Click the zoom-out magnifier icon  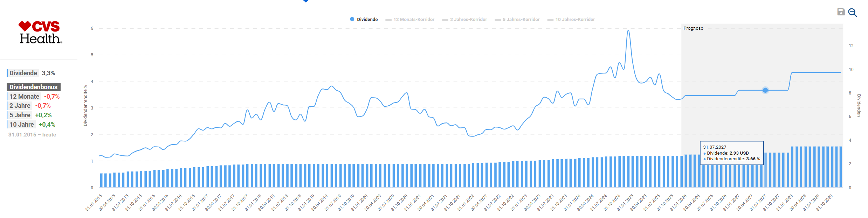[x=852, y=13]
